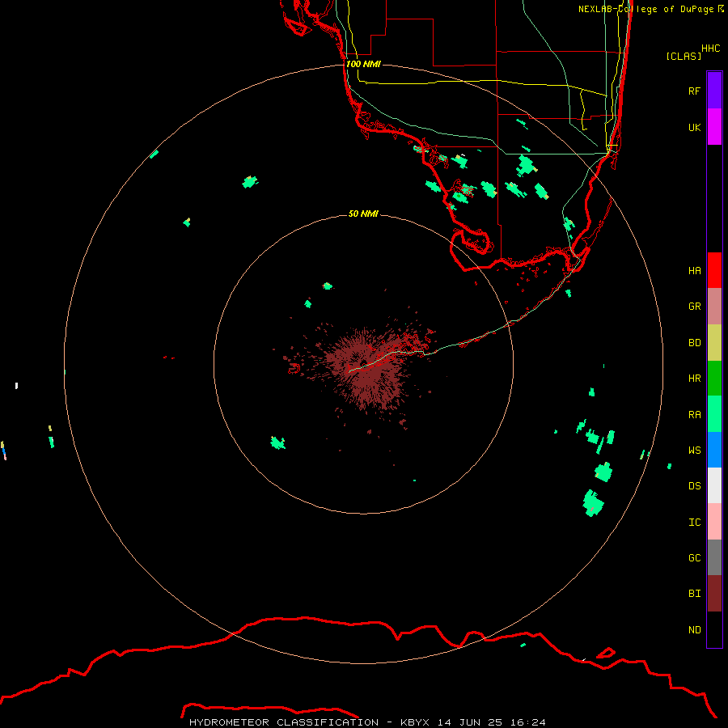Click the GR legend label

694,307
